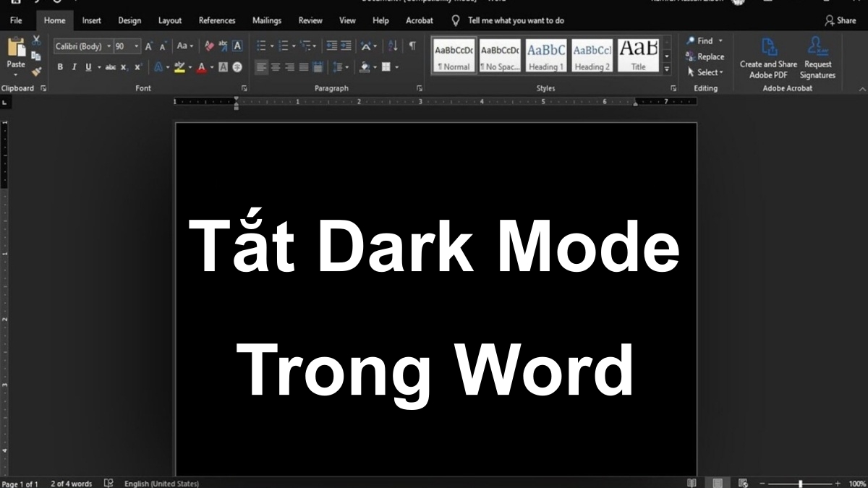Screen dimensions: 868x488
Task: Click Request Signatures icon
Action: 817,58
